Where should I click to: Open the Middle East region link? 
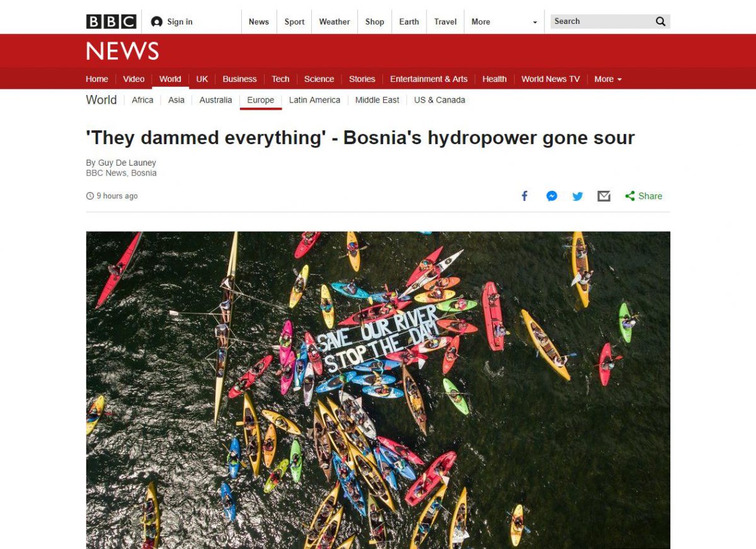tap(377, 100)
